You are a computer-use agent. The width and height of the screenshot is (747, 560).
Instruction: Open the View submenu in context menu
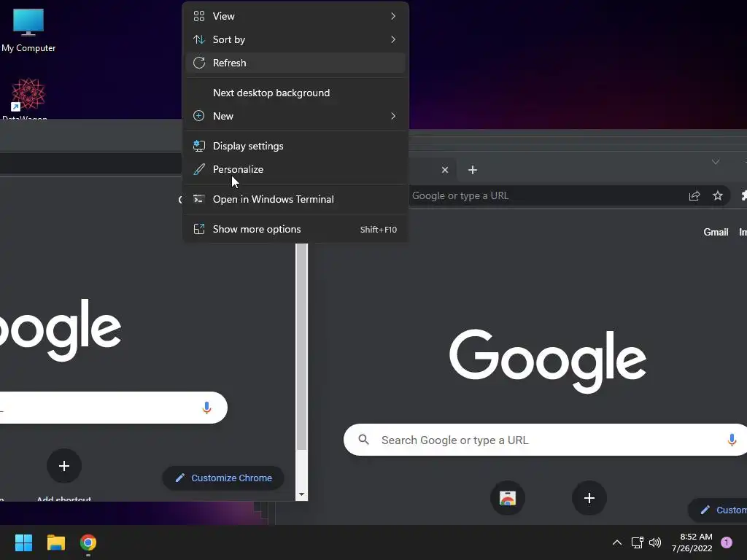[x=295, y=16]
